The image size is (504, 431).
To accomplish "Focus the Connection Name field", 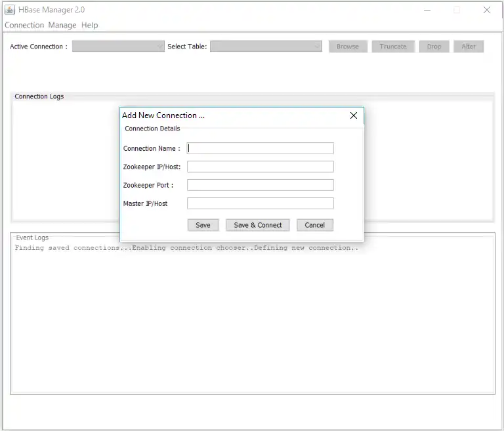I will pos(261,148).
